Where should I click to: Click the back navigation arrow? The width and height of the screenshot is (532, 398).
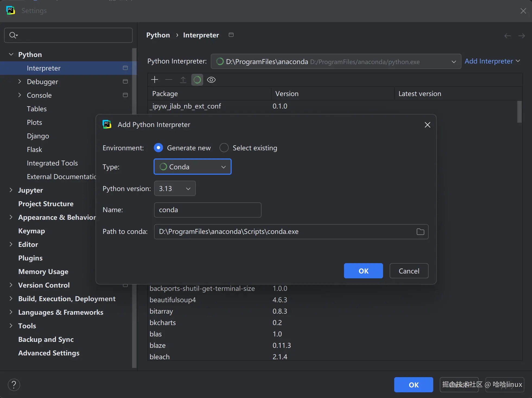[x=508, y=36]
